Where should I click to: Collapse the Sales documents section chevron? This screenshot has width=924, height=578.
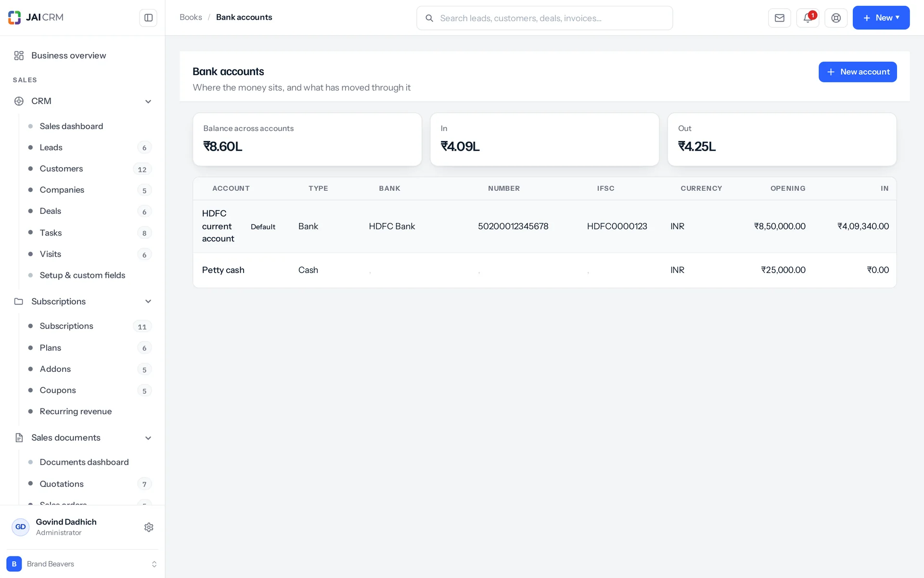(148, 438)
